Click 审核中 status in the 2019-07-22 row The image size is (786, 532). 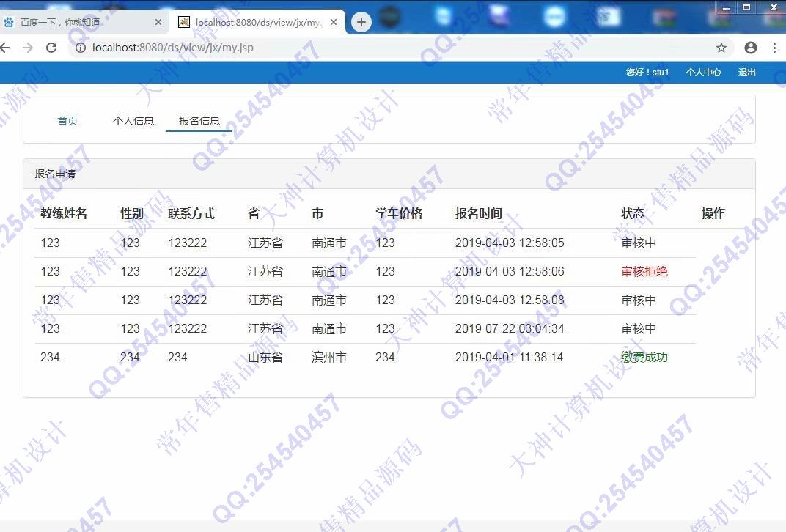(x=639, y=328)
